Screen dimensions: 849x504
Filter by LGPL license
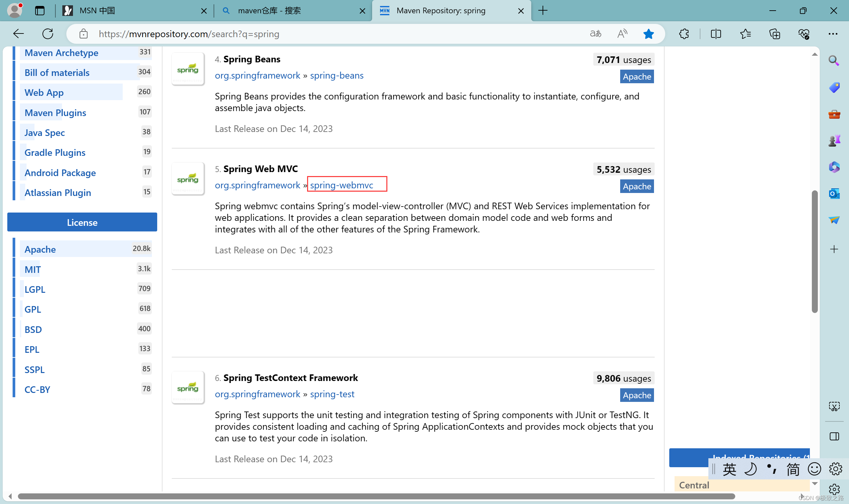pyautogui.click(x=34, y=289)
